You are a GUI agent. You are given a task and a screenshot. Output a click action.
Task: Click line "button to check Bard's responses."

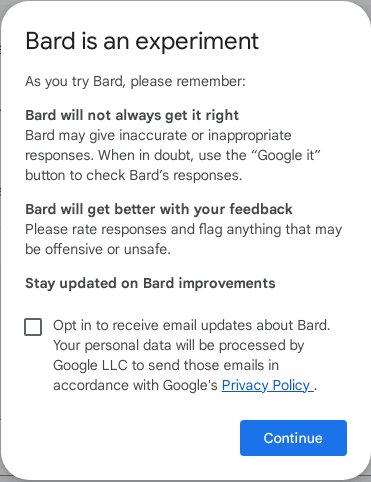(134, 175)
